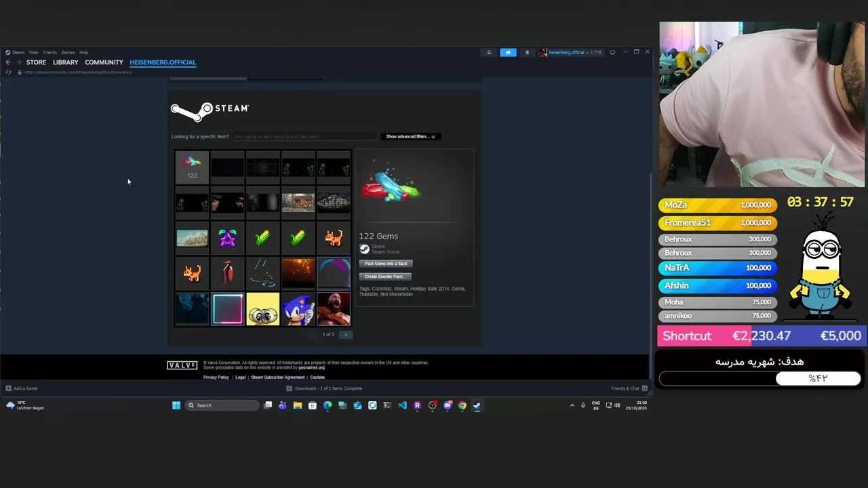Screen dimensions: 868x488
Task: Focus the item name filter field
Action: pyautogui.click(x=304, y=136)
